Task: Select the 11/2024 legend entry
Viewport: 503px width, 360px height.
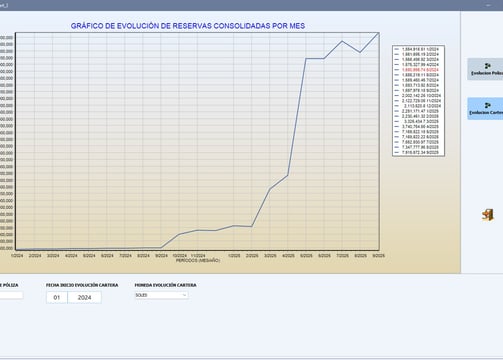Action: pyautogui.click(x=418, y=101)
